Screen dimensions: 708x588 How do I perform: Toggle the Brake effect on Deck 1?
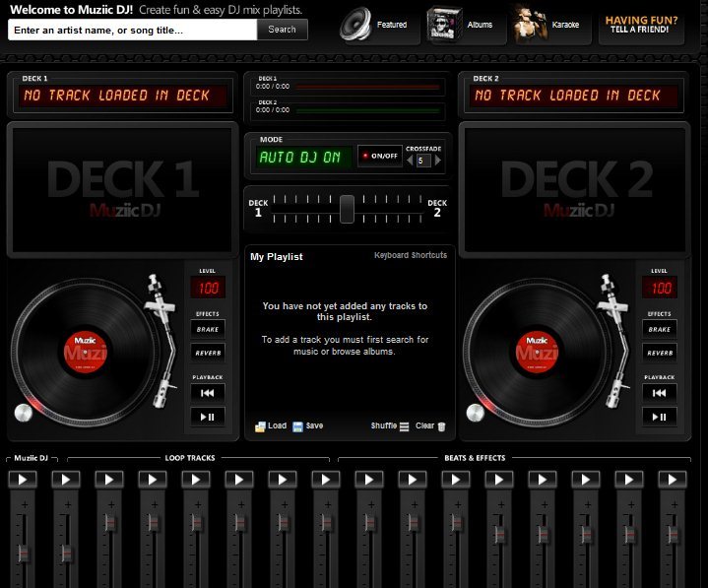click(x=207, y=329)
